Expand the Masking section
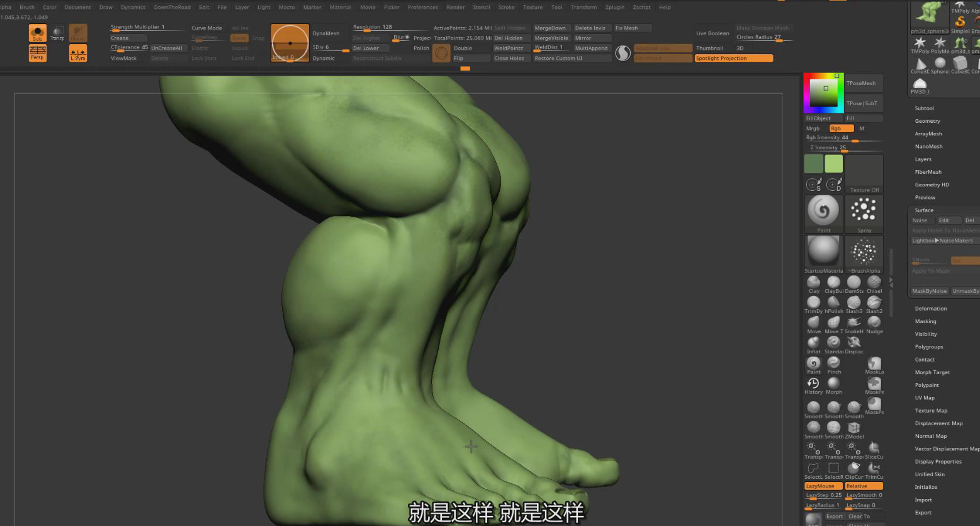980x526 pixels. [x=925, y=321]
